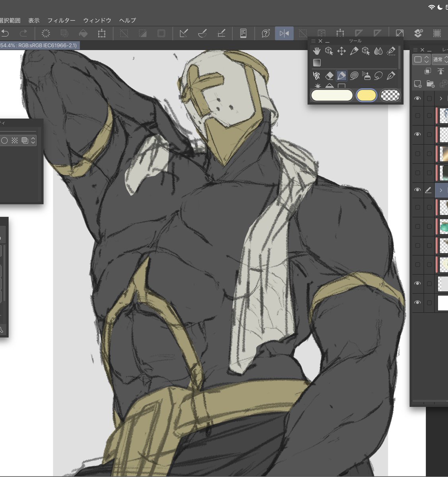The width and height of the screenshot is (448, 477).
Task: Click the Fill bucket icon in command bar
Action: pos(83,33)
